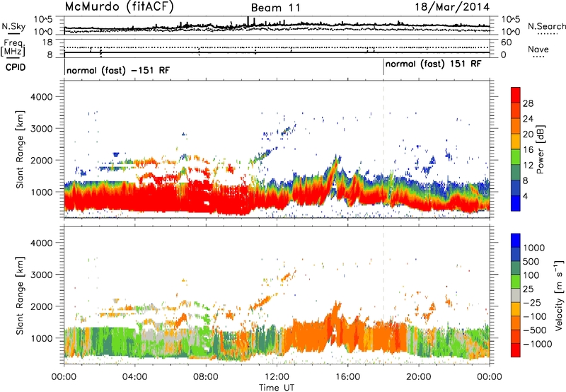The width and height of the screenshot is (566, 392).
Task: Select the bright blue top velocity colorbar swatch
Action: click(516, 241)
